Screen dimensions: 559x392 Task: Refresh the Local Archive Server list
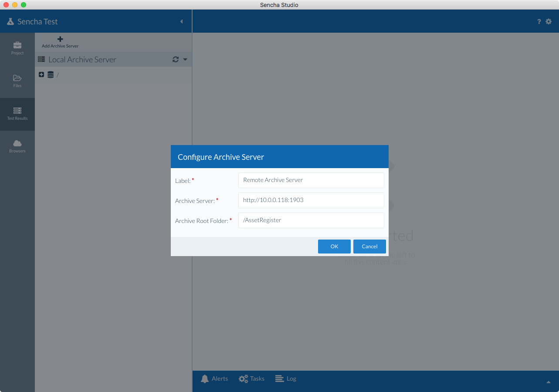(175, 59)
